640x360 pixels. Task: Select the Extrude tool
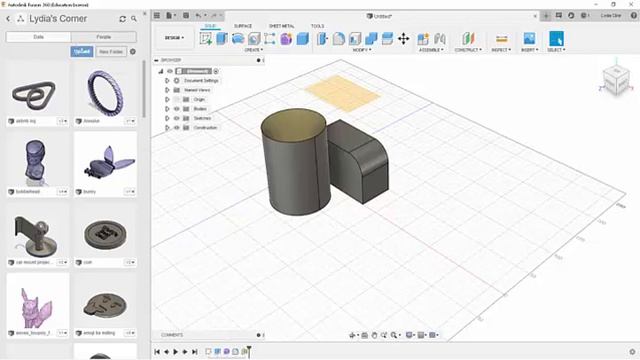click(222, 39)
